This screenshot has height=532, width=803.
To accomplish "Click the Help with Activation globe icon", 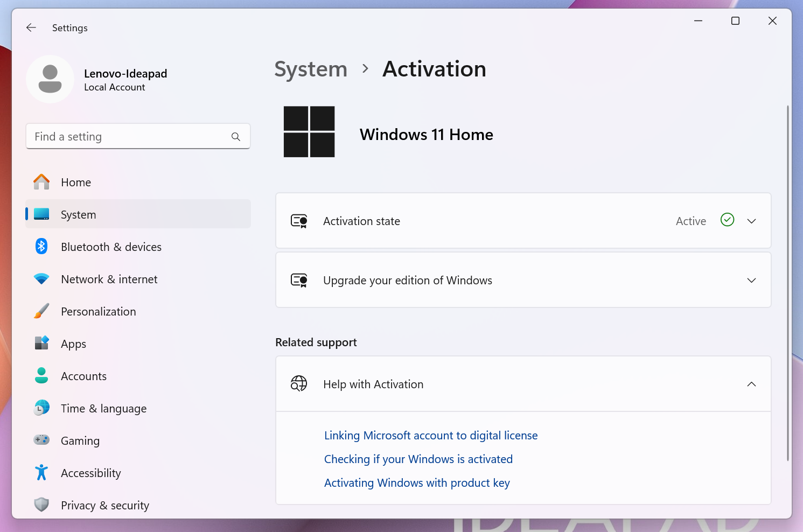I will coord(299,383).
